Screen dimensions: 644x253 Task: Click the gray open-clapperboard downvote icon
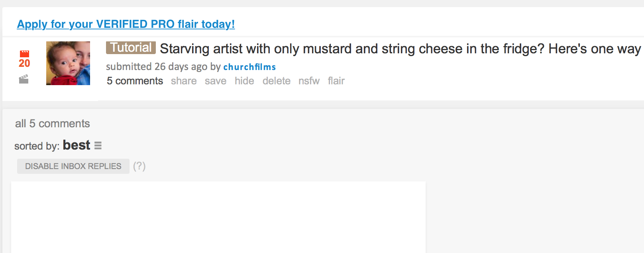coord(24,79)
